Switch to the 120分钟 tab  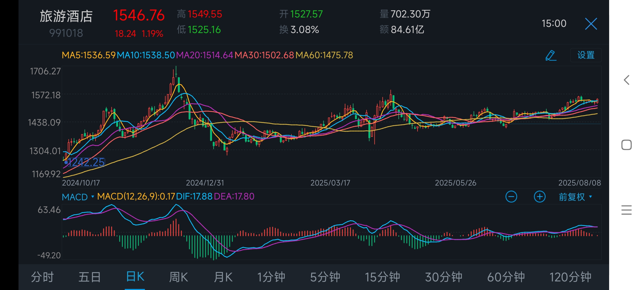point(570,277)
